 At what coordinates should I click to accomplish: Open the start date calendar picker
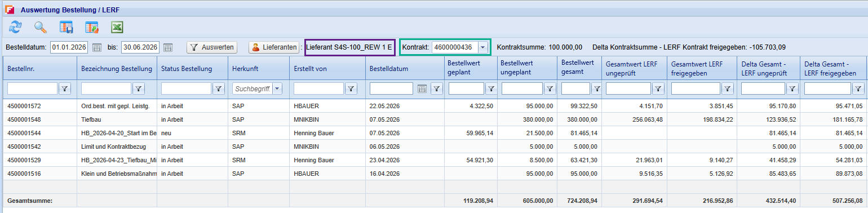pyautogui.click(x=97, y=47)
